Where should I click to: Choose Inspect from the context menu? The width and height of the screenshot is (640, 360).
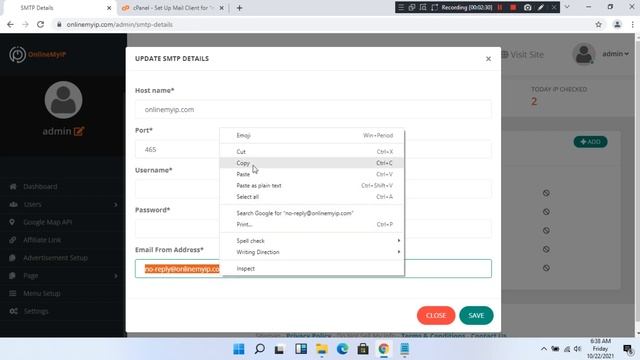click(312, 269)
